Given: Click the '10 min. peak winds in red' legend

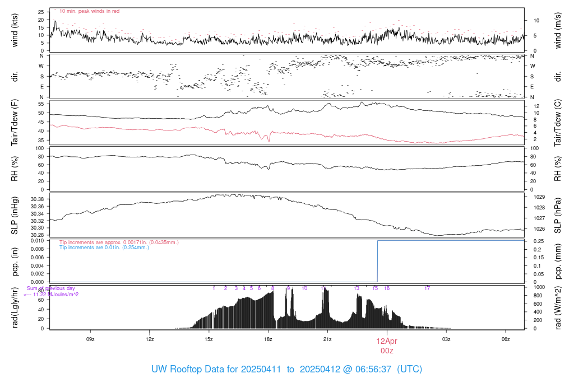Looking at the screenshot, I should point(89,11).
